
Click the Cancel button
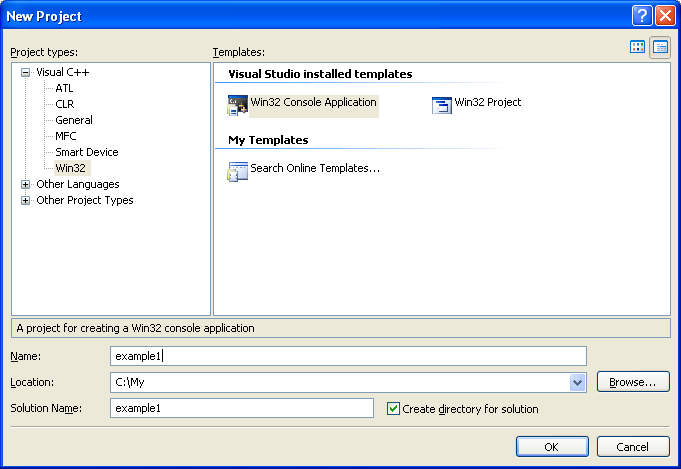pos(633,447)
